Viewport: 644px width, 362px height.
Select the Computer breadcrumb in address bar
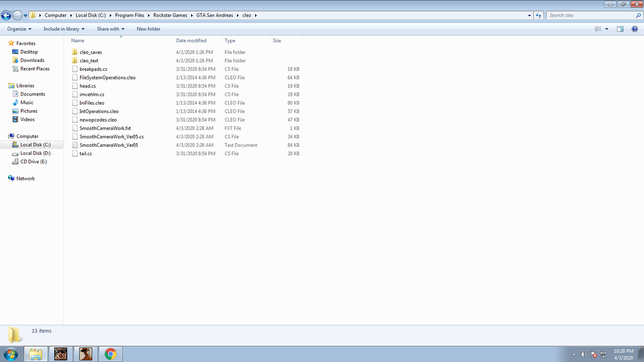click(x=55, y=15)
